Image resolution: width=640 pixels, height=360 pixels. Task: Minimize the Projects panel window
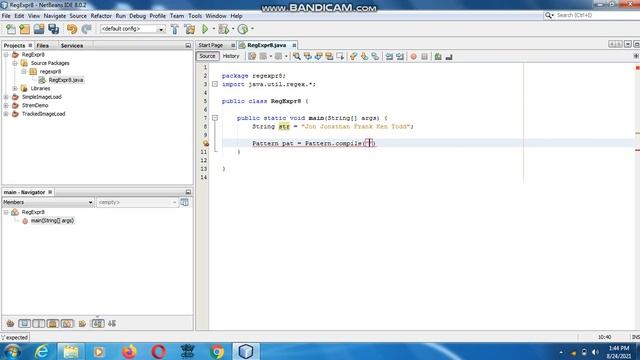[x=188, y=46]
